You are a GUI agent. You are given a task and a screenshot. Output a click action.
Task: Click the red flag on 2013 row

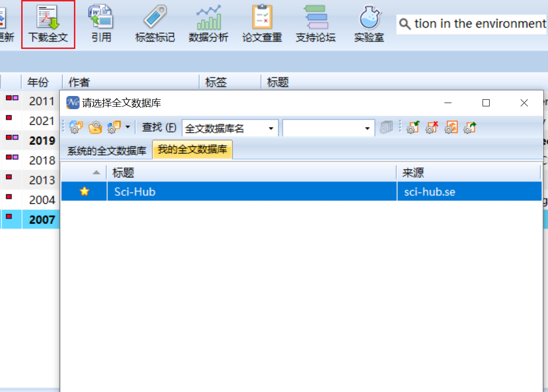(9, 177)
